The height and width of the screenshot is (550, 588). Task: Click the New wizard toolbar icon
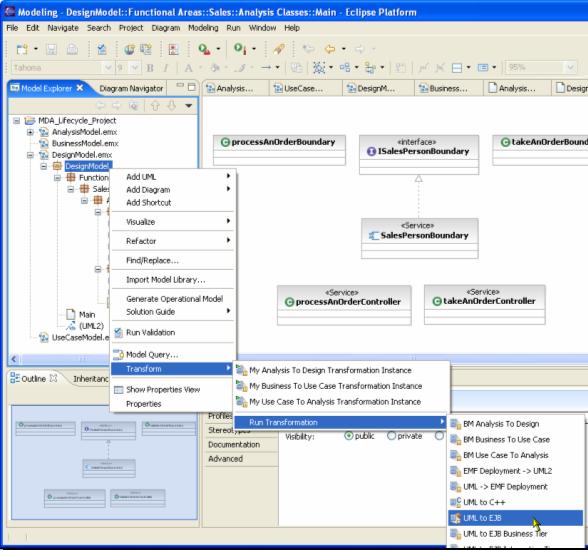pos(22,49)
